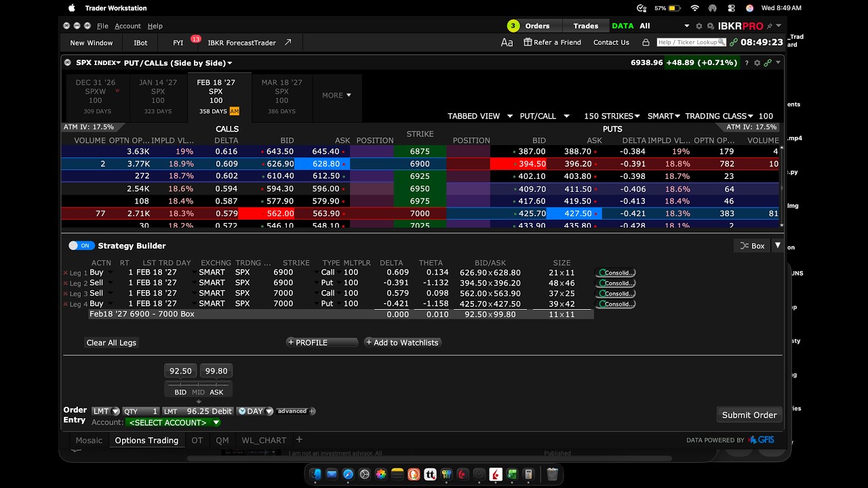Remove Leg 1 with its X icon
This screenshot has height=488, width=868.
[66, 272]
